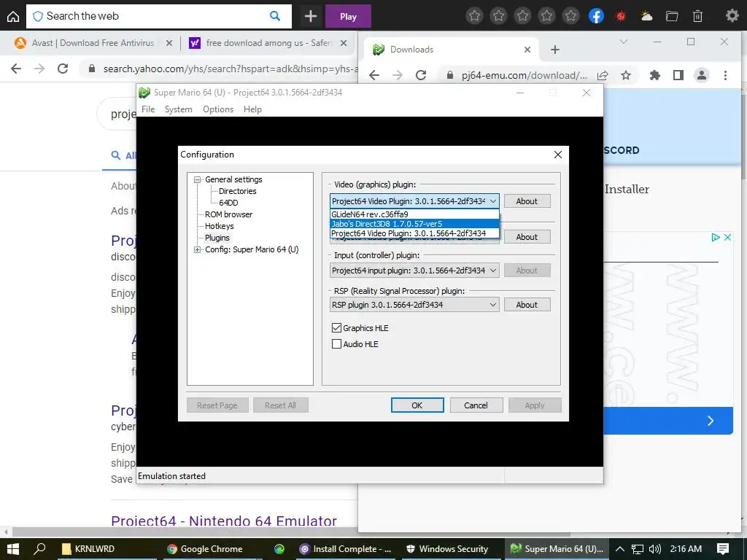Click the red bug shortcut icon

pyautogui.click(x=621, y=16)
